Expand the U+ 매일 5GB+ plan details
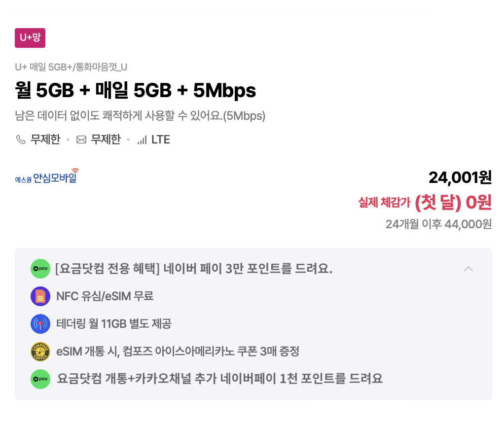 [71, 67]
